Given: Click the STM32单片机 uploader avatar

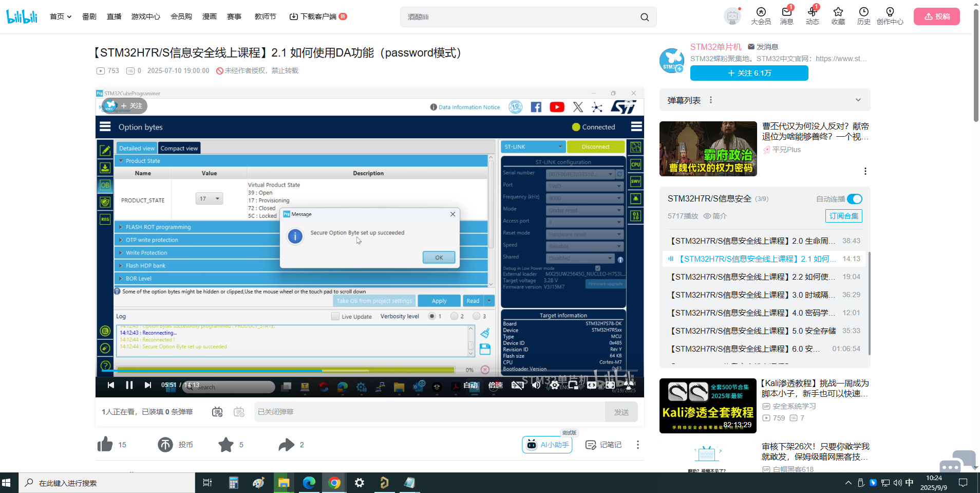Looking at the screenshot, I should coord(672,61).
